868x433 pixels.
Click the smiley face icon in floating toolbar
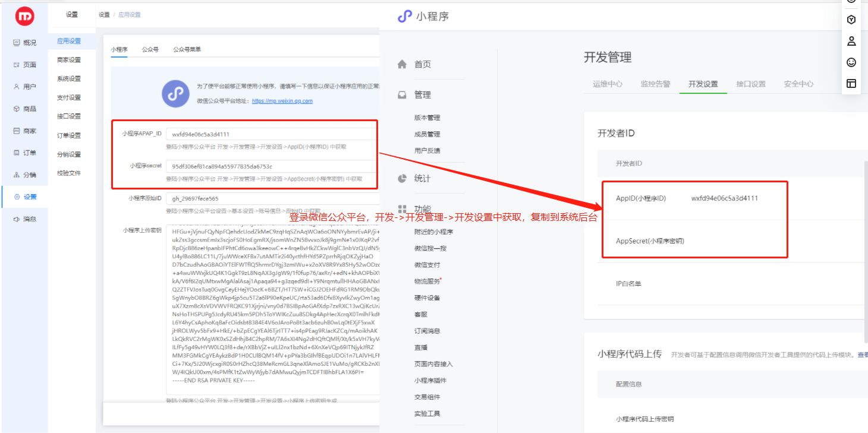[x=851, y=62]
